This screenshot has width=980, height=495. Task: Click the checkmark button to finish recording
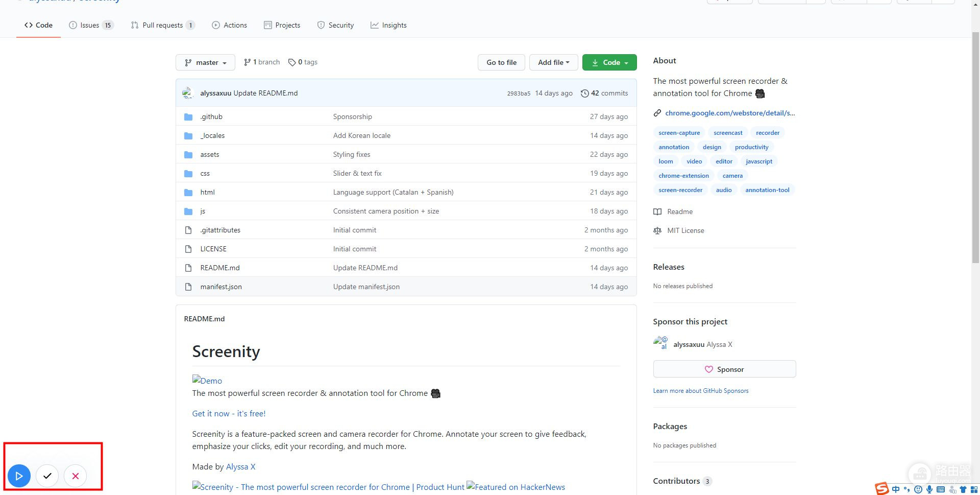coord(47,476)
